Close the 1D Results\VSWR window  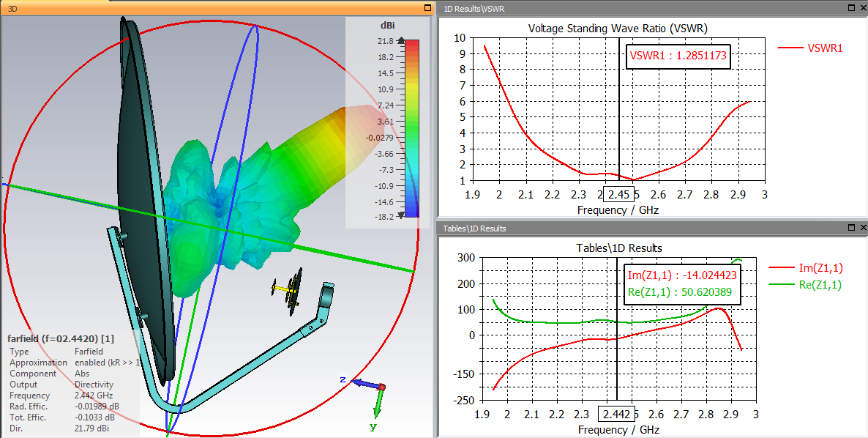click(864, 8)
